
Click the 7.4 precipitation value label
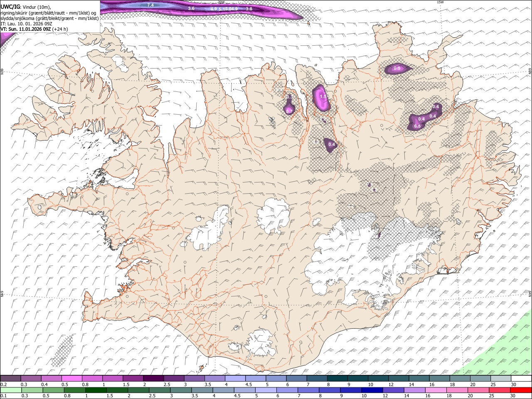click(x=150, y=5)
